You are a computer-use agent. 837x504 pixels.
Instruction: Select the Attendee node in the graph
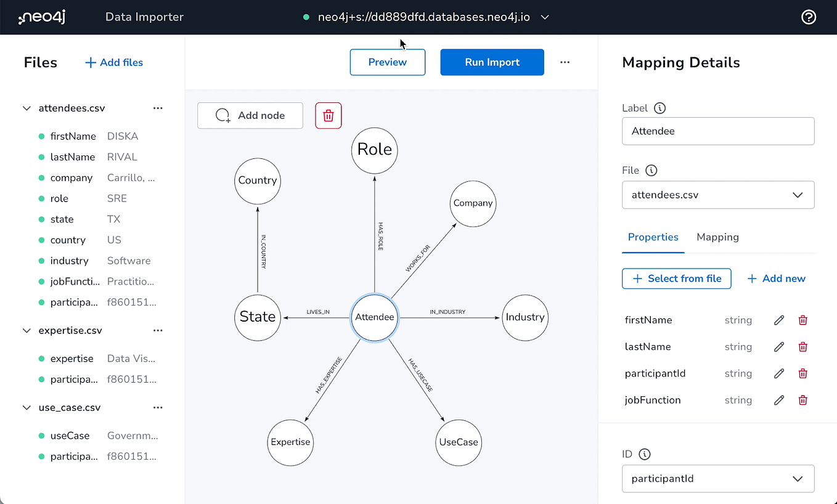pos(374,318)
